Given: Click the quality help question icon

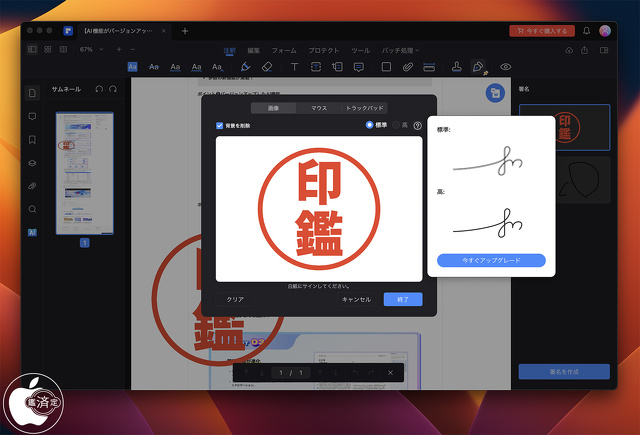Looking at the screenshot, I should (417, 125).
